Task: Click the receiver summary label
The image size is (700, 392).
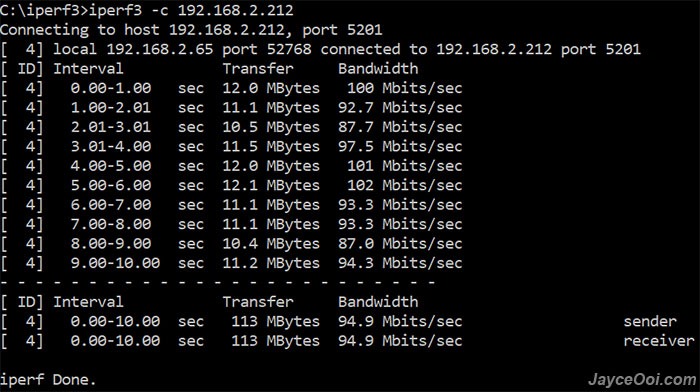Action: click(659, 341)
